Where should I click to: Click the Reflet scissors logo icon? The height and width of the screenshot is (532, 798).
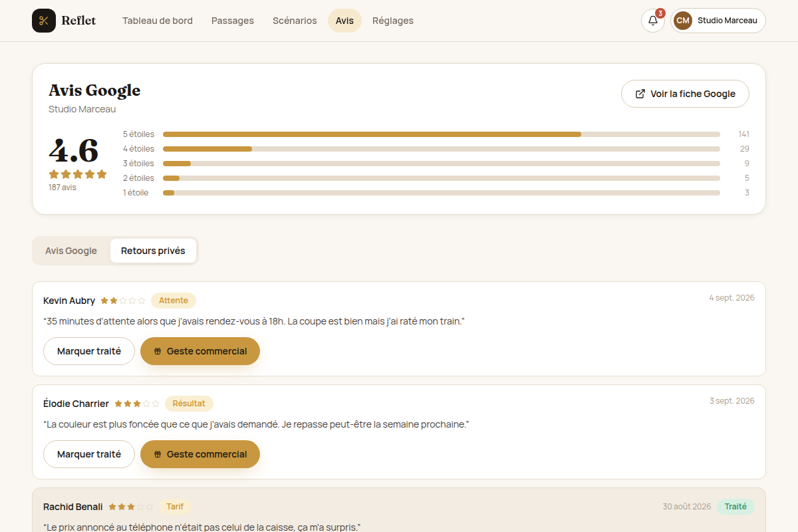click(44, 21)
